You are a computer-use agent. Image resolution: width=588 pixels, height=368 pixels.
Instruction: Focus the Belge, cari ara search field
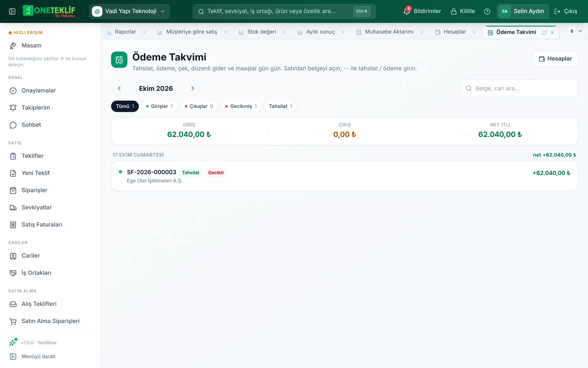point(519,88)
